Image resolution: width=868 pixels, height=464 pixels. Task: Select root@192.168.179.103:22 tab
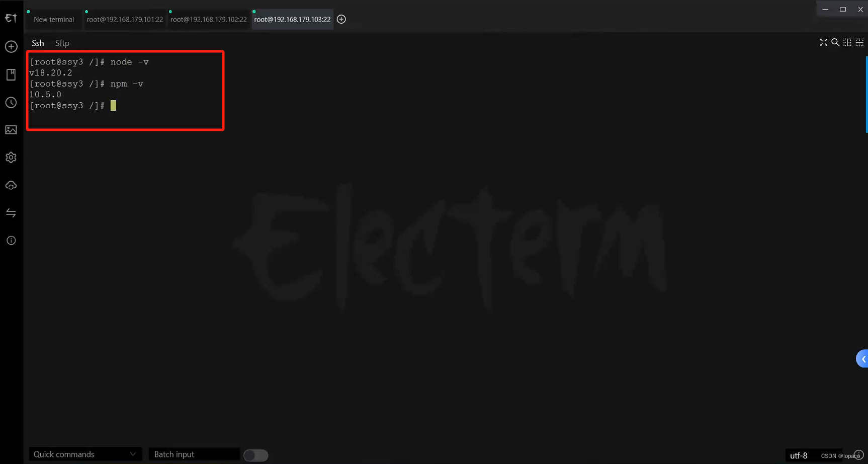point(292,19)
